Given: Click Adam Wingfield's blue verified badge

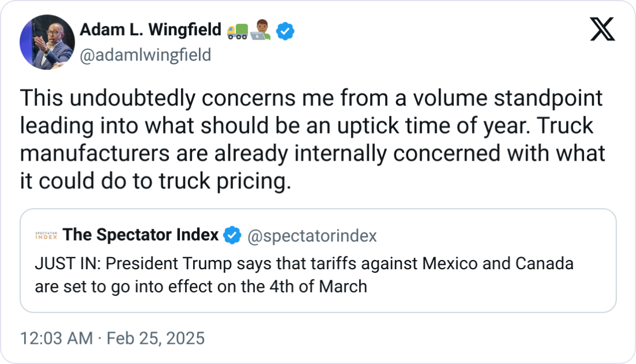Looking at the screenshot, I should (285, 31).
